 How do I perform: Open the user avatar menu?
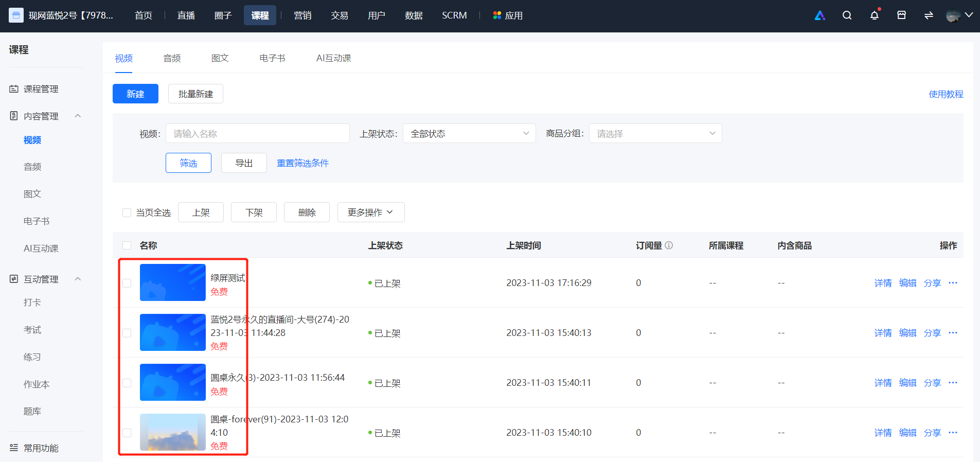coord(953,16)
